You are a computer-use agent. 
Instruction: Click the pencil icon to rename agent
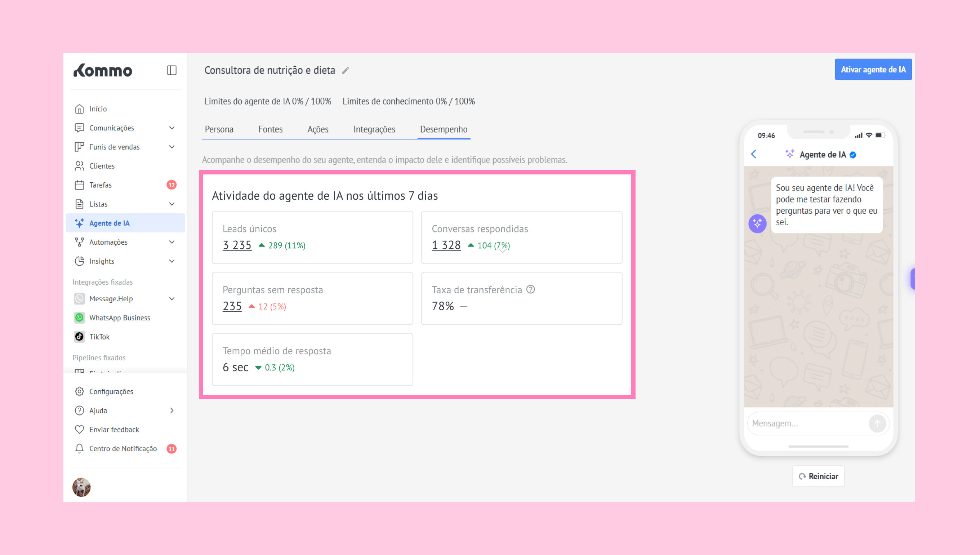346,71
